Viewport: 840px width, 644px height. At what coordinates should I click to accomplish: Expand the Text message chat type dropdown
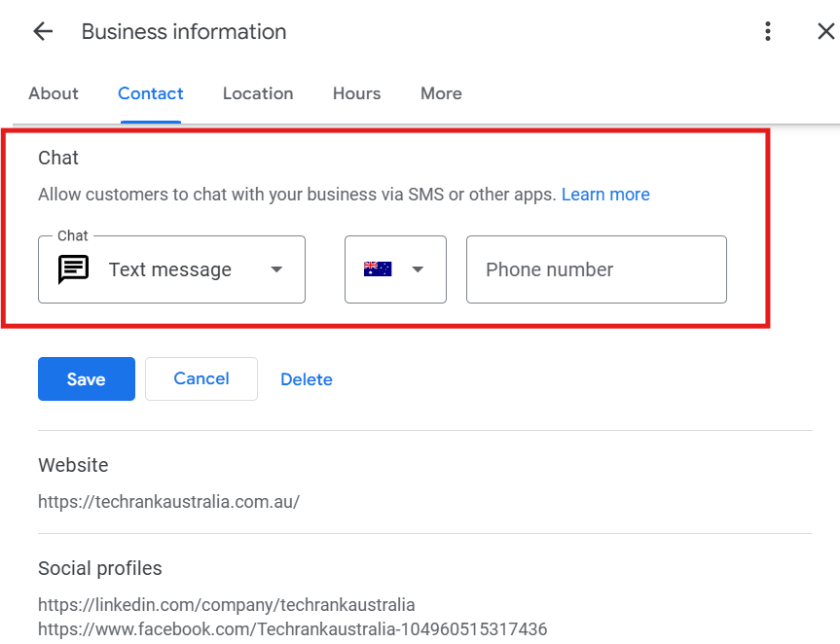(276, 269)
